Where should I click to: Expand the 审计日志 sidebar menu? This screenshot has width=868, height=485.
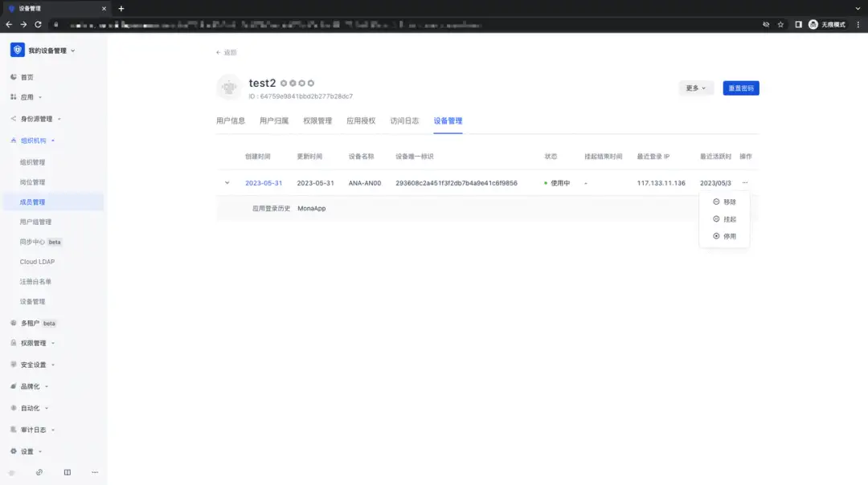[x=53, y=430]
